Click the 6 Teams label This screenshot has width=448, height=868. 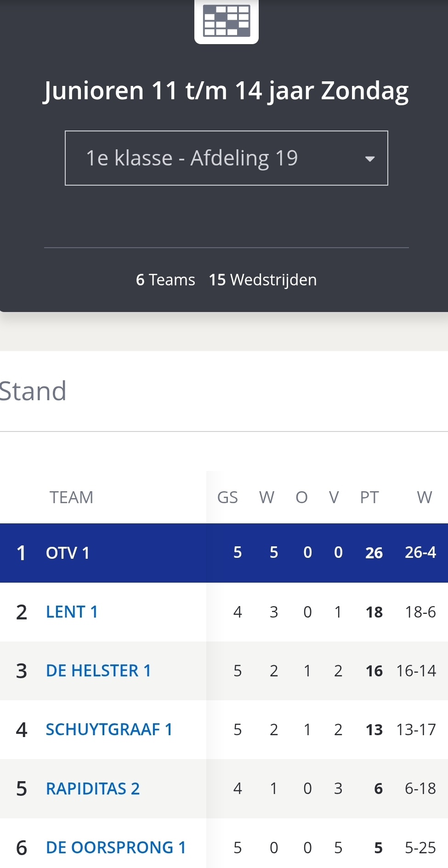click(165, 280)
